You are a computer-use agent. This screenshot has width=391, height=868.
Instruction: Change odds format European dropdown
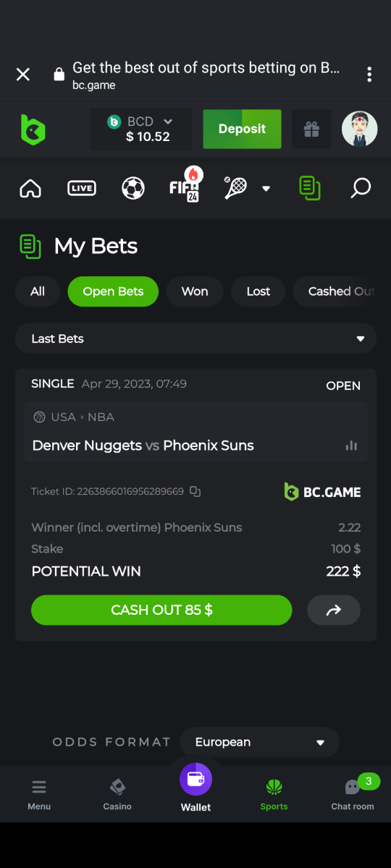point(260,742)
